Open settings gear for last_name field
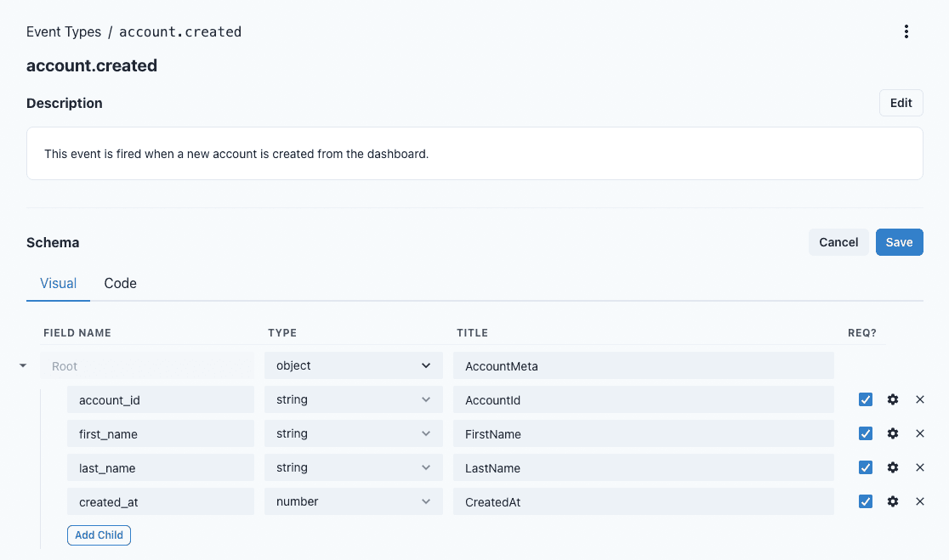The height and width of the screenshot is (560, 949). 893,467
